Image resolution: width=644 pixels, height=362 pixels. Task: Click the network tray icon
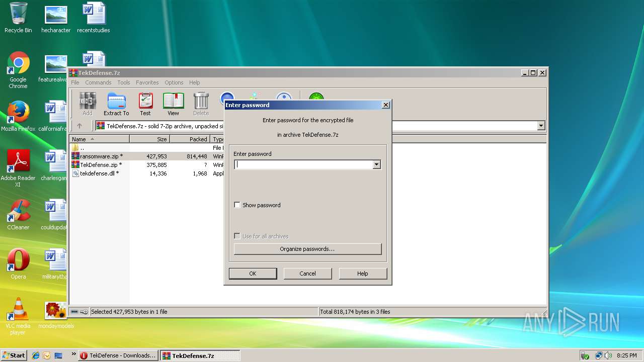[599, 355]
